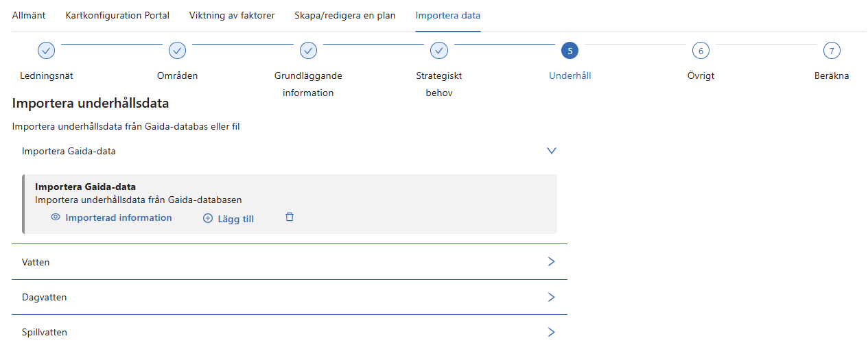Select the Viktning av faktorer tab

(232, 16)
